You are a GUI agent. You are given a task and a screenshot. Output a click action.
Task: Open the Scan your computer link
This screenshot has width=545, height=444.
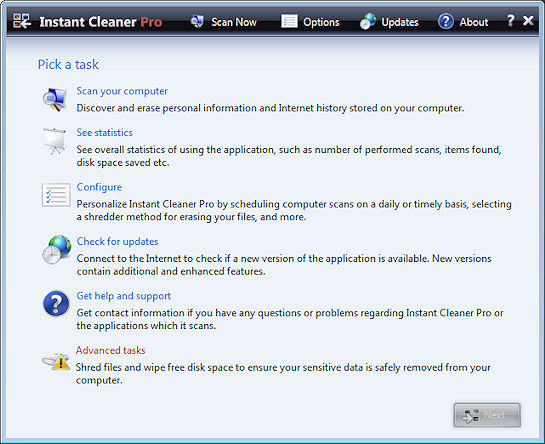coord(122,91)
